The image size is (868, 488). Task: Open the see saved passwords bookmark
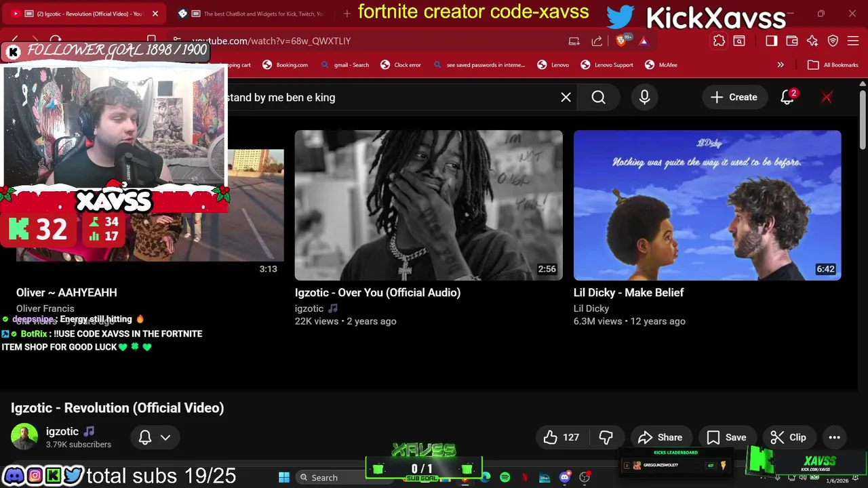[479, 65]
